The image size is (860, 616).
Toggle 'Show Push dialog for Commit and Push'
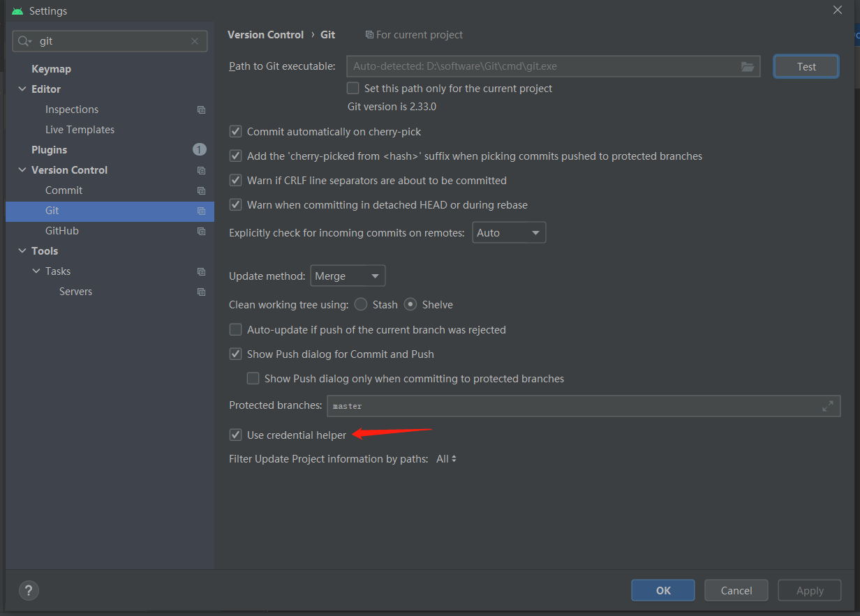coord(236,354)
